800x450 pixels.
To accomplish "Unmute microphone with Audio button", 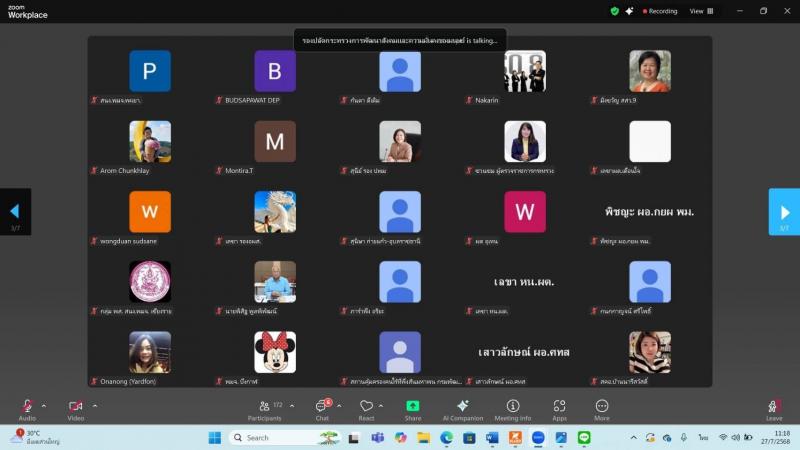I will [x=27, y=410].
